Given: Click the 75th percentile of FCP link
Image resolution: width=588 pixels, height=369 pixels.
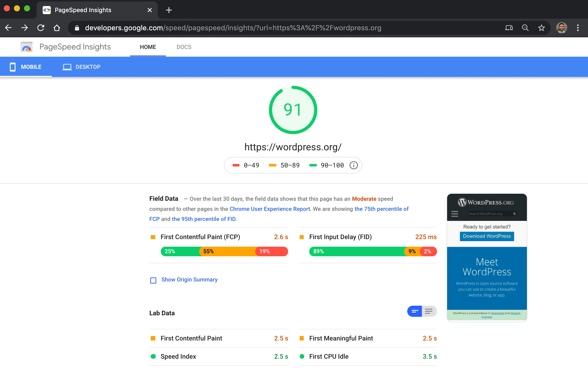Looking at the screenshot, I should 381,209.
